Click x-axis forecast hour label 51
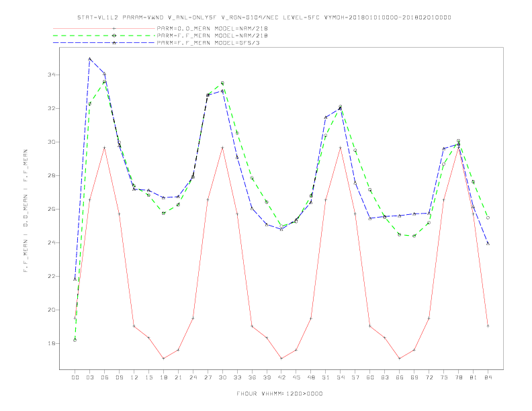 326,377
